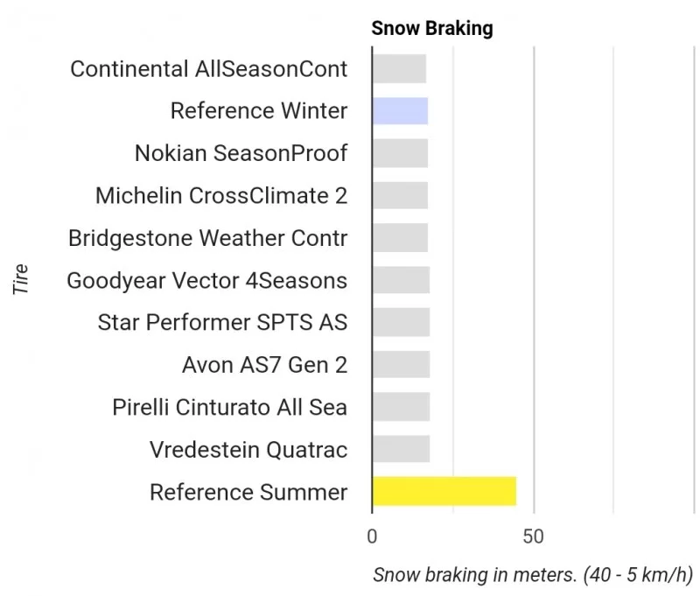Click the Tire vertical axis title
This screenshot has height=596, width=700.
[x=22, y=280]
